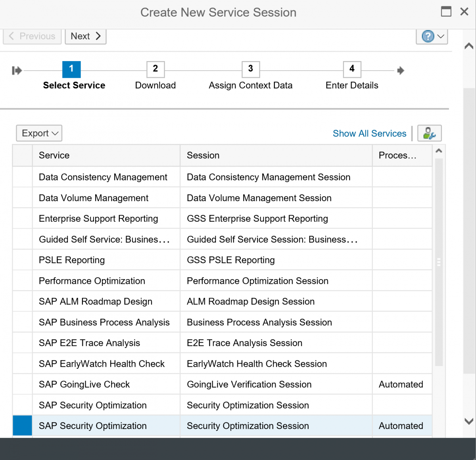Click the Next button
Viewport: 476px width, 460px height.
pyautogui.click(x=85, y=36)
